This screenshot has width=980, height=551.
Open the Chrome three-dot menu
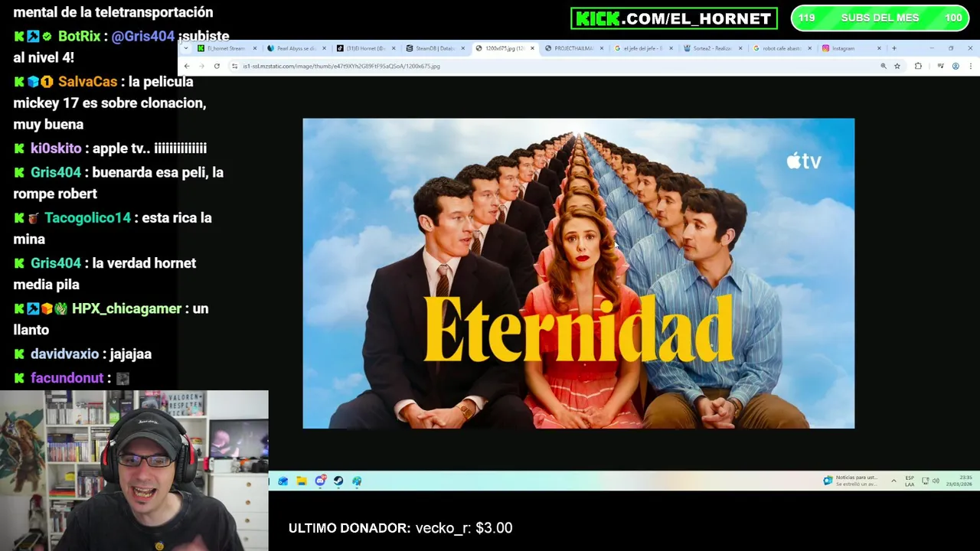(x=970, y=66)
